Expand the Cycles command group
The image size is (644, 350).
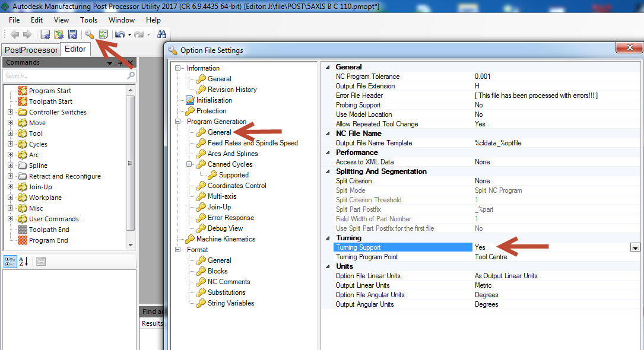10,144
